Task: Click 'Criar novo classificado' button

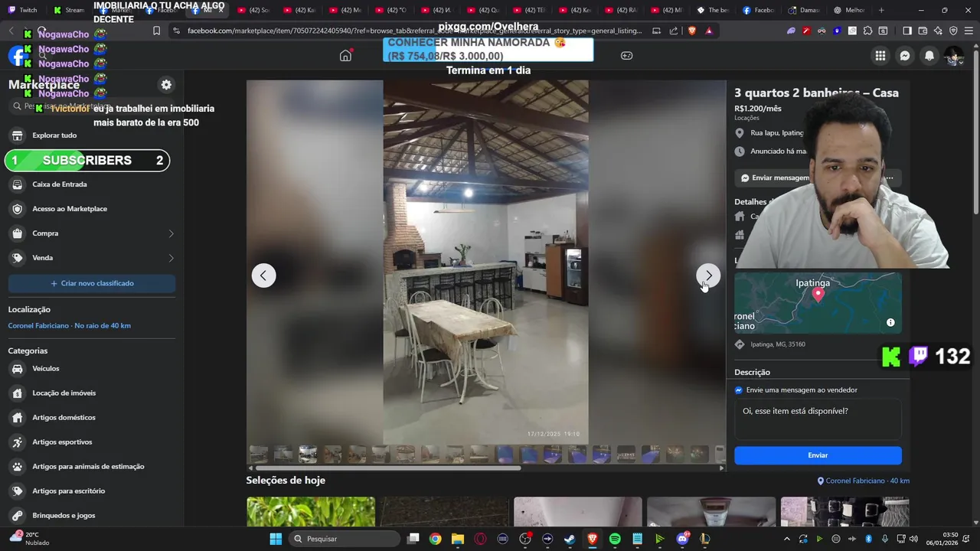Action: pos(92,283)
